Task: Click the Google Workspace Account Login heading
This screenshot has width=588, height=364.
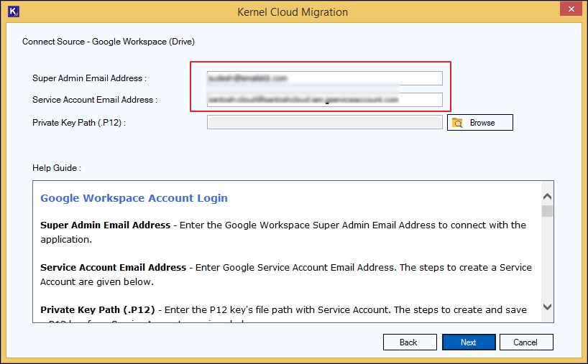Action: (x=134, y=198)
